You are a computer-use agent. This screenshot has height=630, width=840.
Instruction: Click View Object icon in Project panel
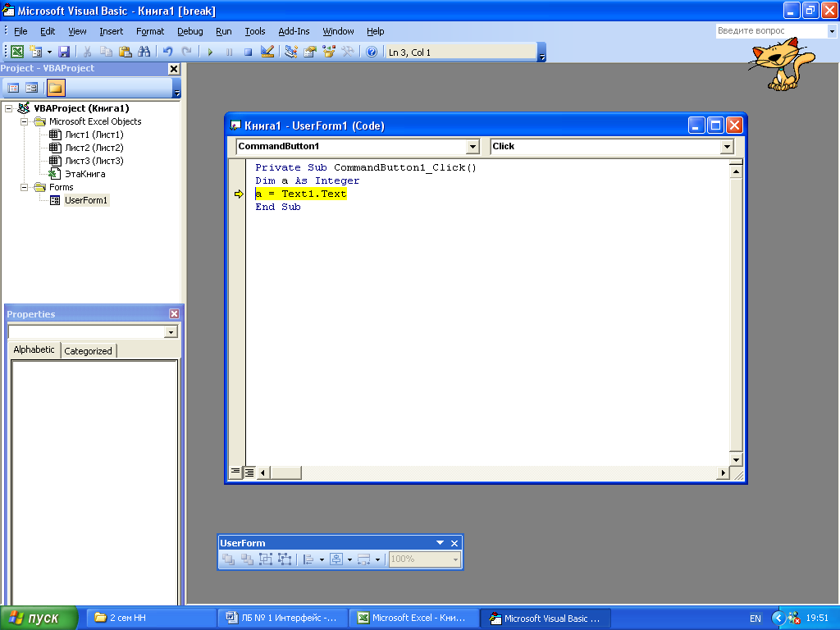pos(32,88)
